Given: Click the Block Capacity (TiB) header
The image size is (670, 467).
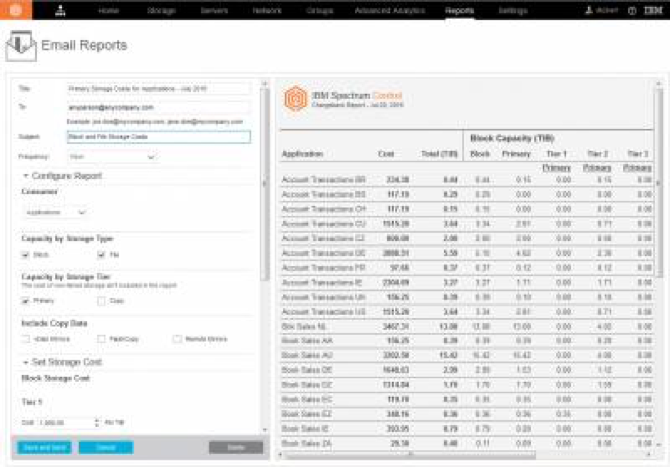Looking at the screenshot, I should coord(512,138).
